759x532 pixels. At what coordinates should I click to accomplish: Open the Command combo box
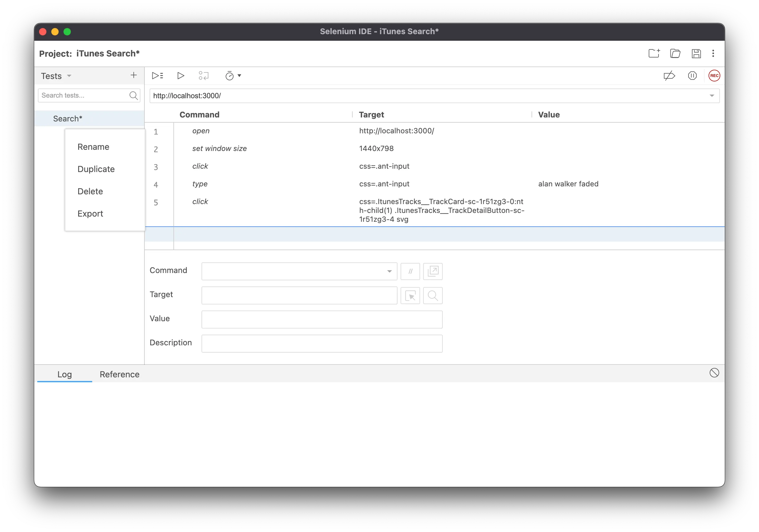pyautogui.click(x=299, y=271)
